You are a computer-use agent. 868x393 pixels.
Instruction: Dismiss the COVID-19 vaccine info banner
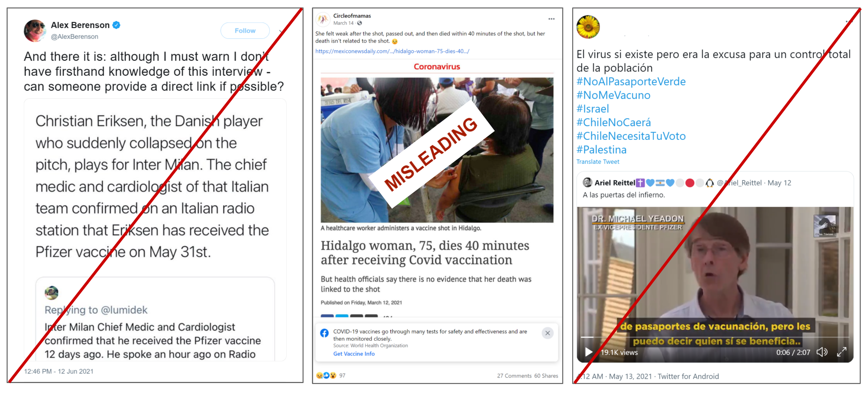tap(547, 333)
